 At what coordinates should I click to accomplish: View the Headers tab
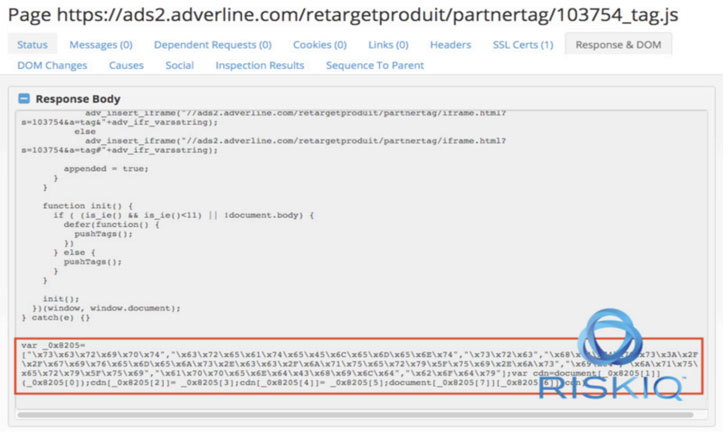point(450,45)
